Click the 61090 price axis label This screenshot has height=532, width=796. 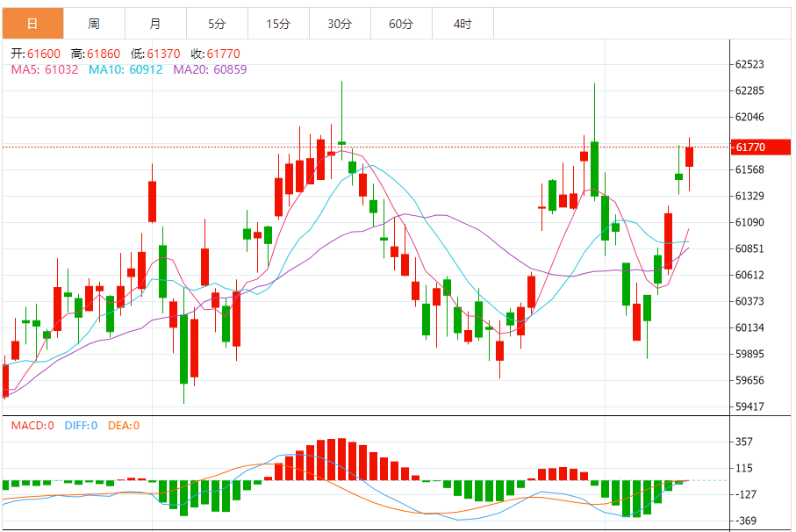749,222
